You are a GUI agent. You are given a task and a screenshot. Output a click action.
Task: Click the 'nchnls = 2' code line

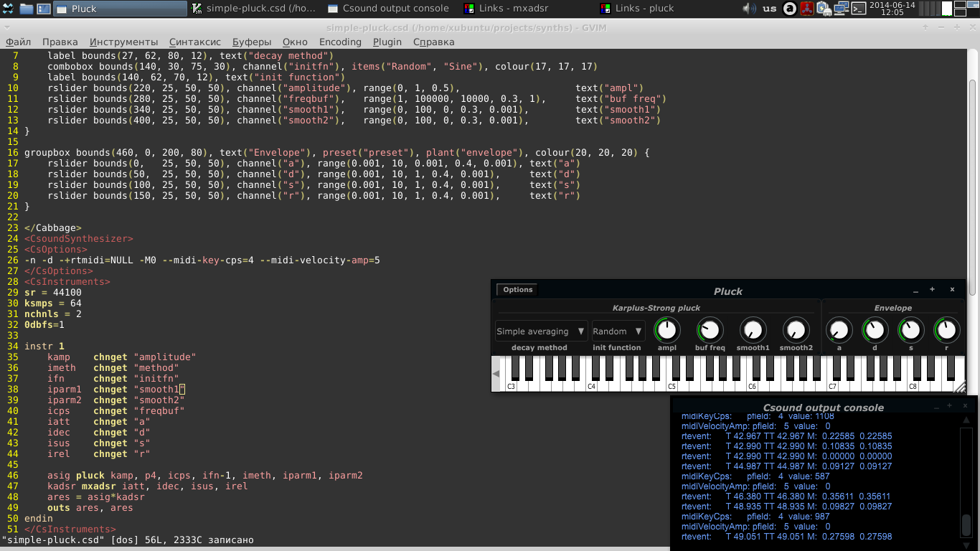(53, 314)
